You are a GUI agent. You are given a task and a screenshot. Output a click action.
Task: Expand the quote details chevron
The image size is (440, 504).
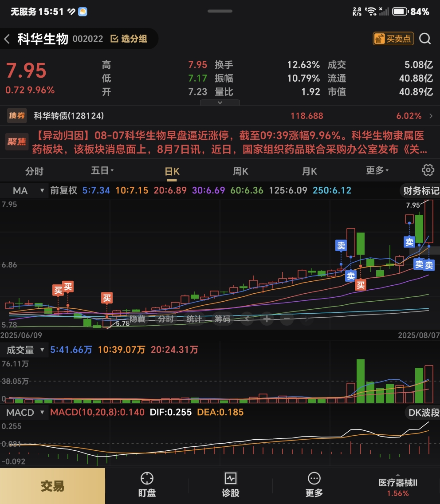[220, 102]
